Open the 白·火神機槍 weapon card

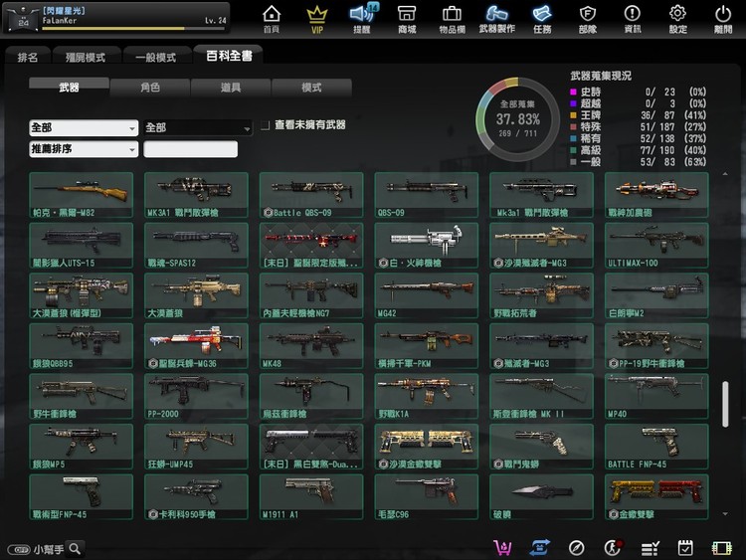(427, 246)
